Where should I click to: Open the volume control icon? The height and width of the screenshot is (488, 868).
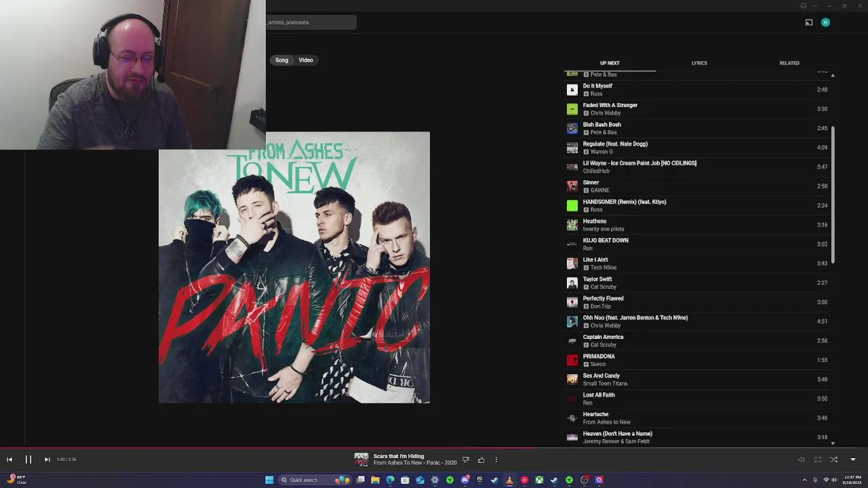coord(801,460)
